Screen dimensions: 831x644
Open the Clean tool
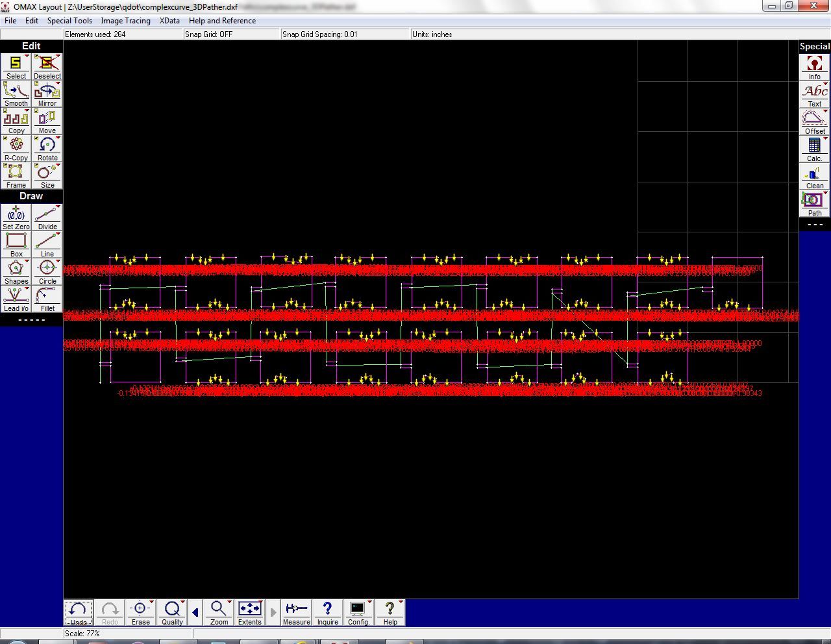click(814, 177)
